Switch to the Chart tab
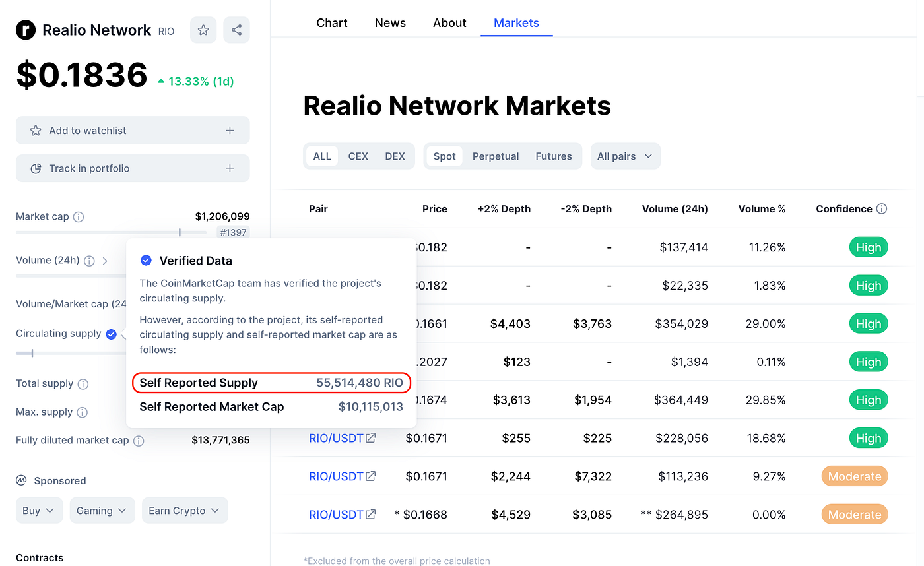The image size is (924, 566). [x=332, y=23]
